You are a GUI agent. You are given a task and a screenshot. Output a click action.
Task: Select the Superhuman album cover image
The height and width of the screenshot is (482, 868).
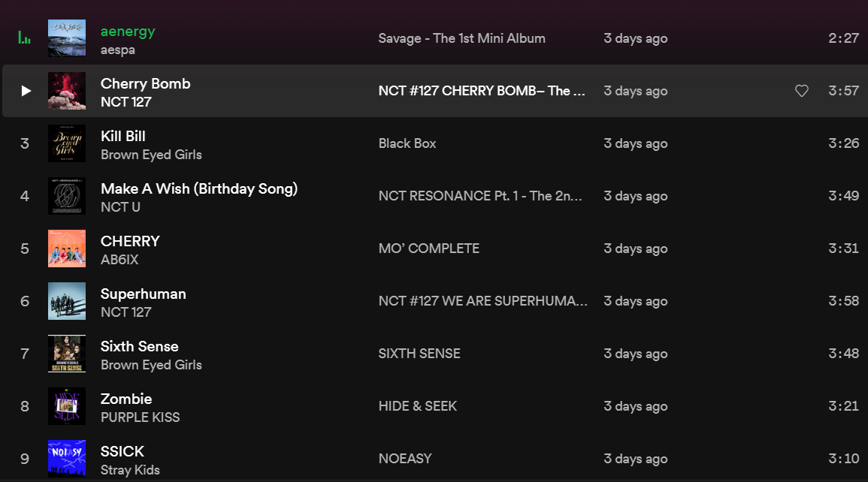[67, 301]
